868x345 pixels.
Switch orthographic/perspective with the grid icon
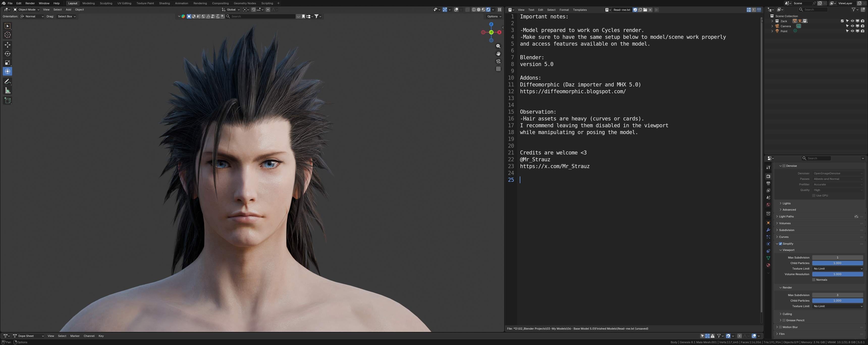[498, 69]
